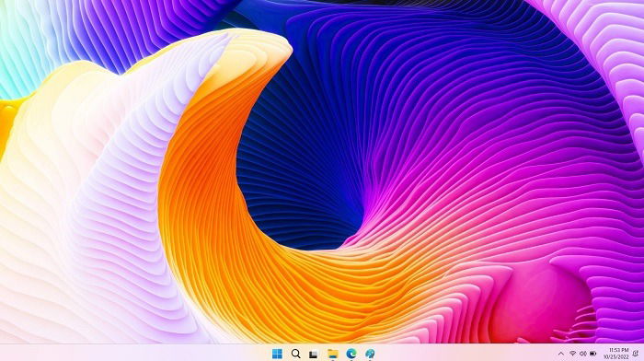This screenshot has width=644, height=361.
Task: Click the speaker volume icon
Action: [582, 354]
